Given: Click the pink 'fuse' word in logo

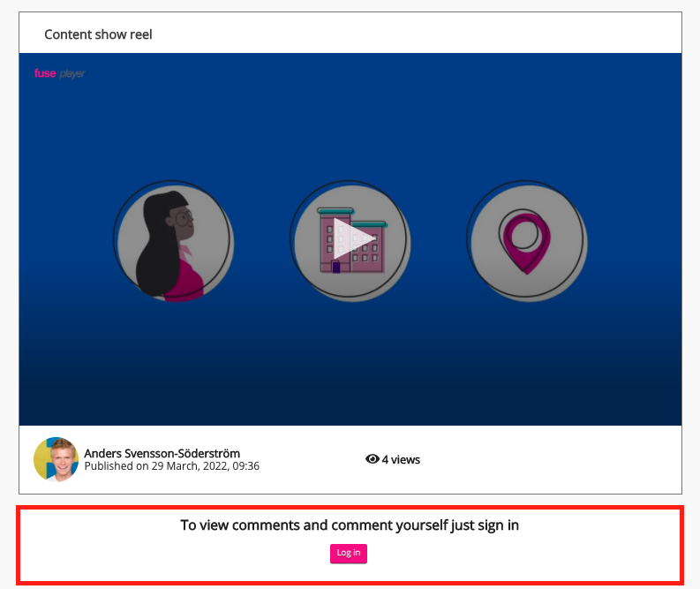Looking at the screenshot, I should point(44,73).
